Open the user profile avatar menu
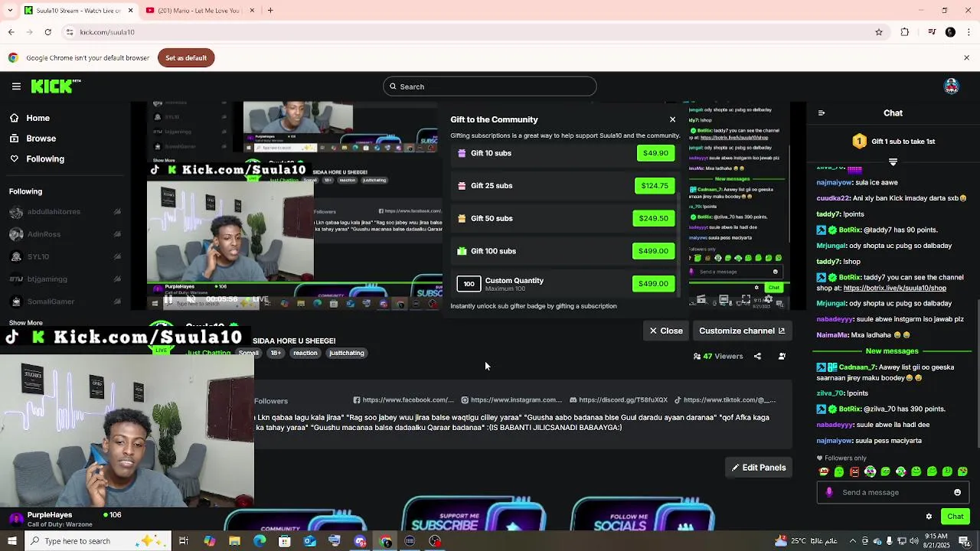This screenshot has height=551, width=980. coord(952,86)
